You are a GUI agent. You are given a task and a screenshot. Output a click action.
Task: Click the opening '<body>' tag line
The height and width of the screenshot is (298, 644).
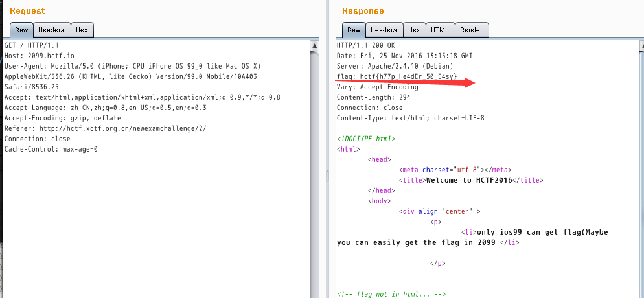[380, 201]
